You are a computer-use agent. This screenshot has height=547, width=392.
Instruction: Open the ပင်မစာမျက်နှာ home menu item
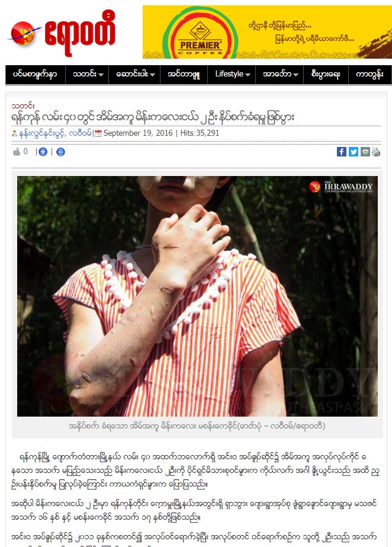point(35,74)
